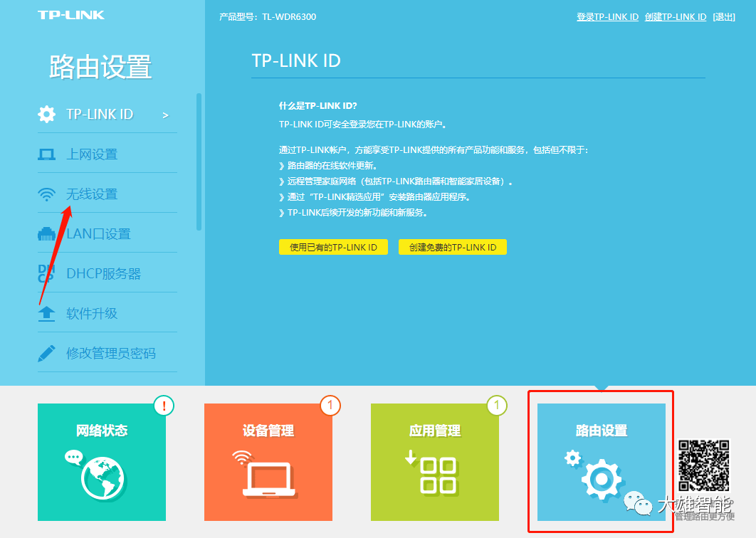Click the gear icon beside TP-LINK ID

coord(47,114)
